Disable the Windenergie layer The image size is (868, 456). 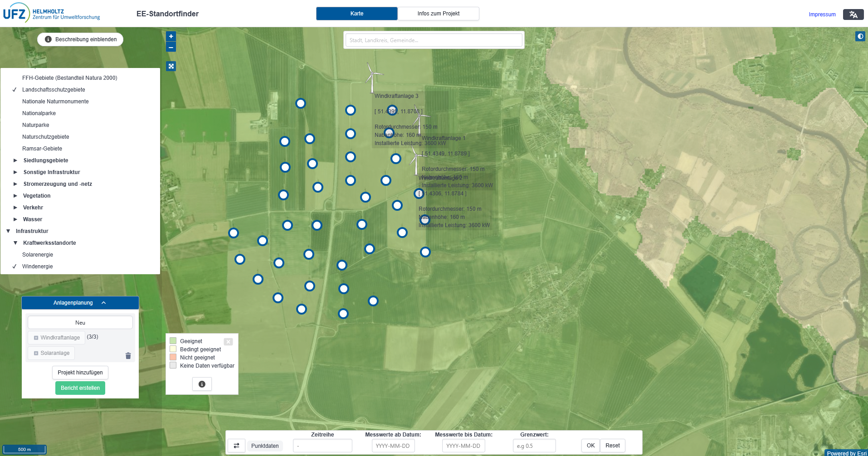pyautogui.click(x=37, y=267)
